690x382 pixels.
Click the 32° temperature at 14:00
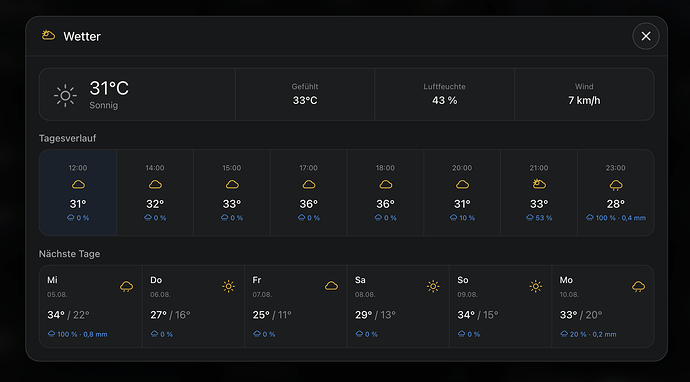coord(155,204)
